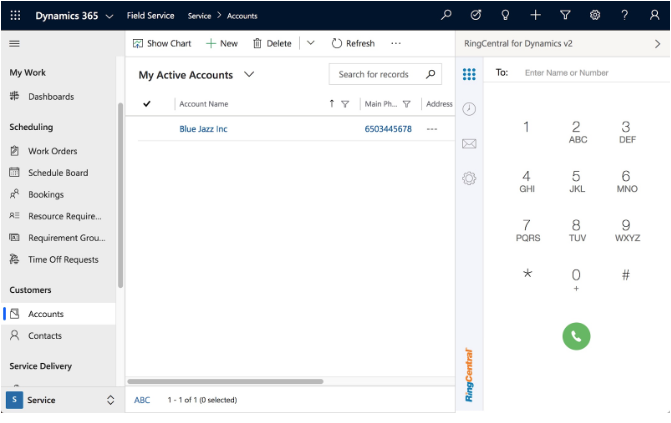Open the Delete split-button dropdown arrow
This screenshot has width=671, height=423.
[x=311, y=43]
